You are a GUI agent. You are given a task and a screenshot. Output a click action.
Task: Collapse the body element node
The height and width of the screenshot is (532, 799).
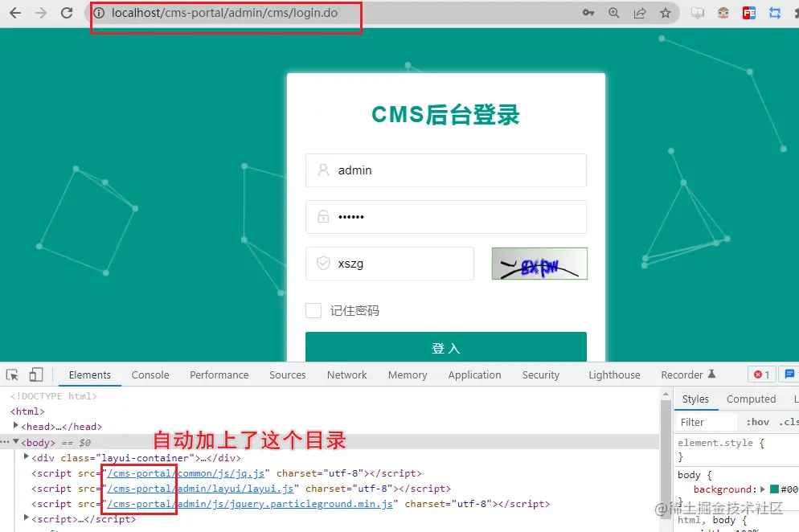click(x=16, y=442)
